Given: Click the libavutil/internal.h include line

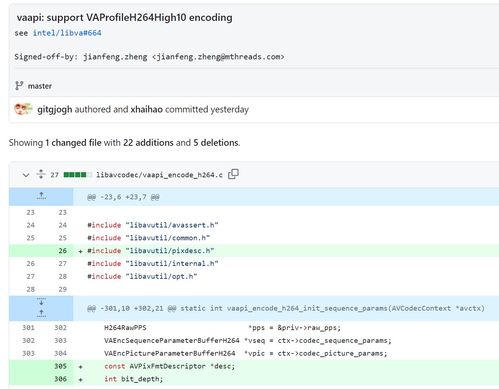Looking at the screenshot, I should [153, 263].
